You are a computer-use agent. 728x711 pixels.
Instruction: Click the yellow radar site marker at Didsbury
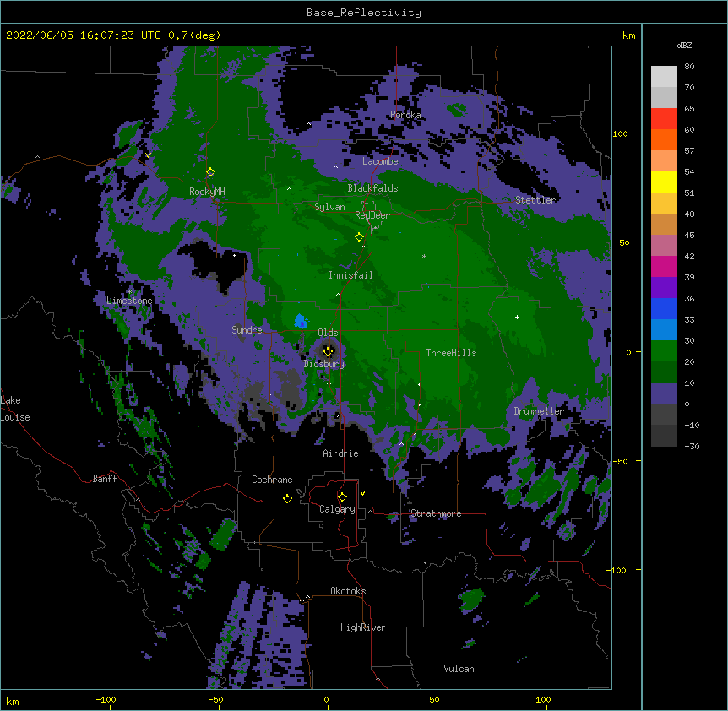click(x=329, y=351)
